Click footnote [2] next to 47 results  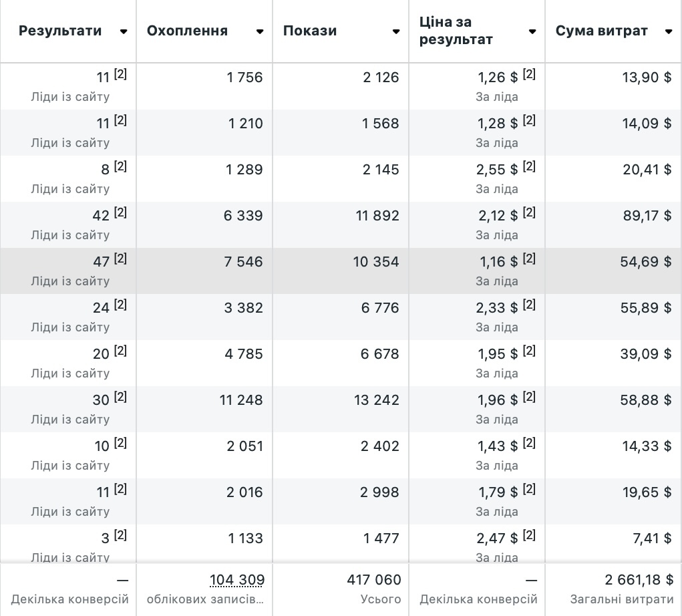[x=120, y=259]
